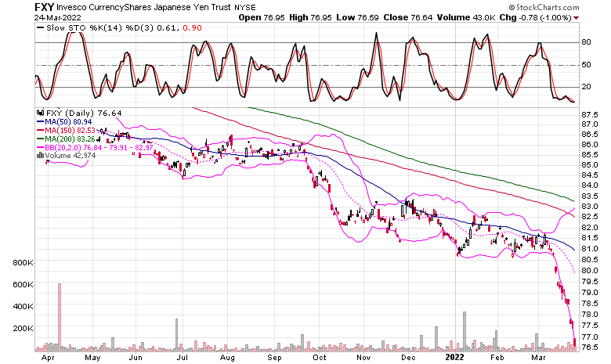Screen dimensions: 611x364
Task: Click the stochastic 80 level label
Action: click(586, 42)
